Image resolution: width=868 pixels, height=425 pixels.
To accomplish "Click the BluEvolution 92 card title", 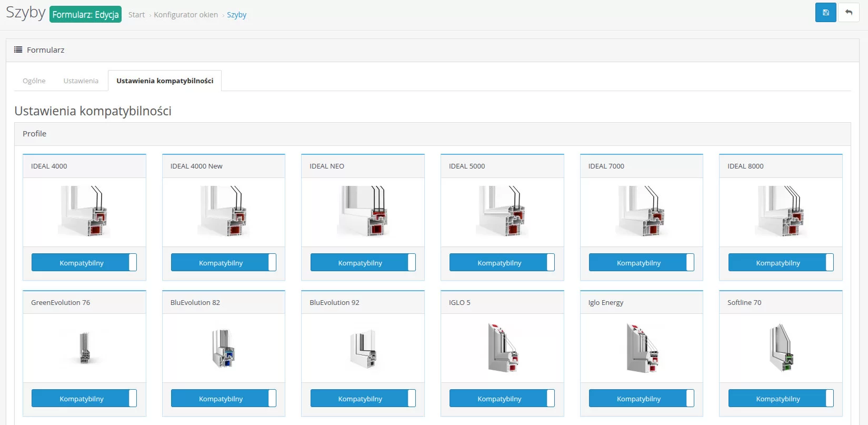I will tap(334, 302).
